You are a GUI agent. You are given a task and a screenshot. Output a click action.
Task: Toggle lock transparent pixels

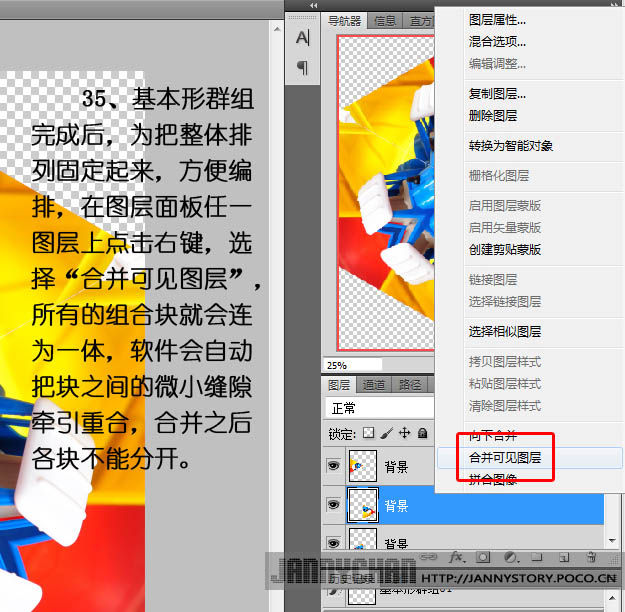(368, 434)
